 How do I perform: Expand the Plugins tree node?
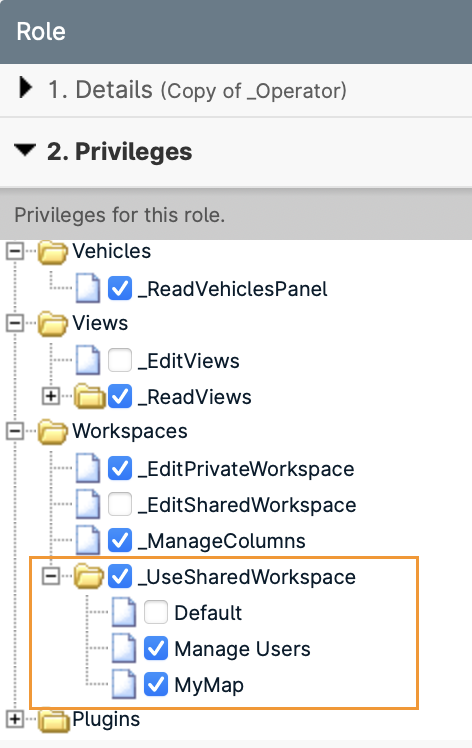15,719
